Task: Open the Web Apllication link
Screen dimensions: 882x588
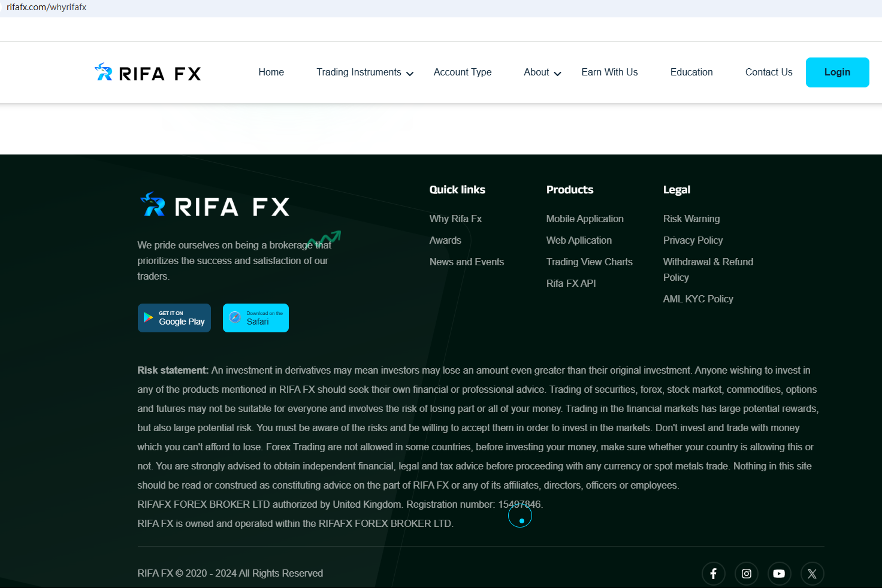Action: click(x=579, y=240)
